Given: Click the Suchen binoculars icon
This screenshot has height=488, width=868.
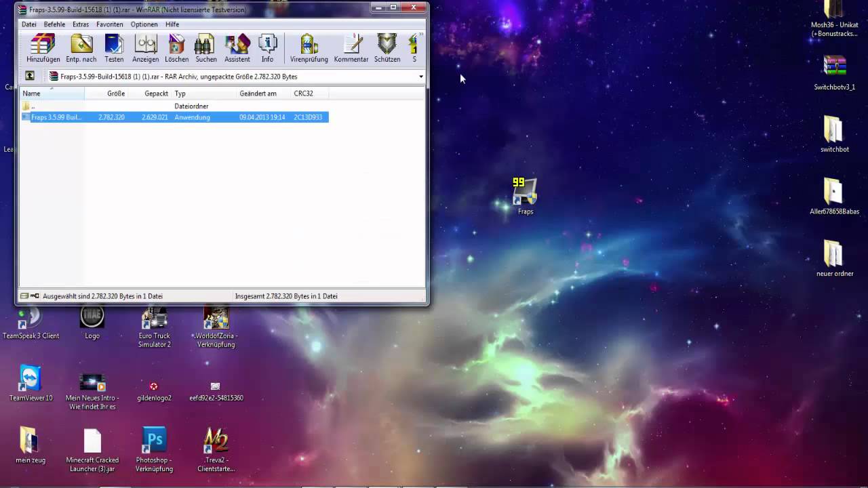Looking at the screenshot, I should tap(205, 48).
